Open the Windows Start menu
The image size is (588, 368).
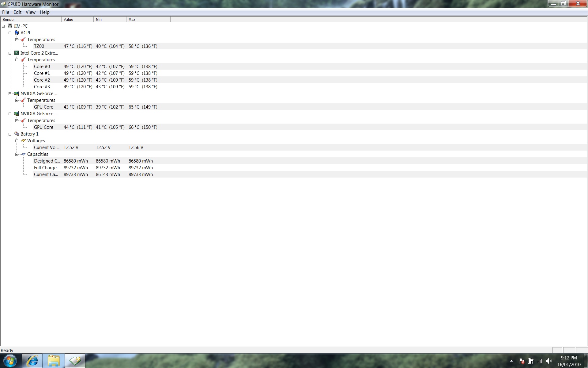[10, 361]
